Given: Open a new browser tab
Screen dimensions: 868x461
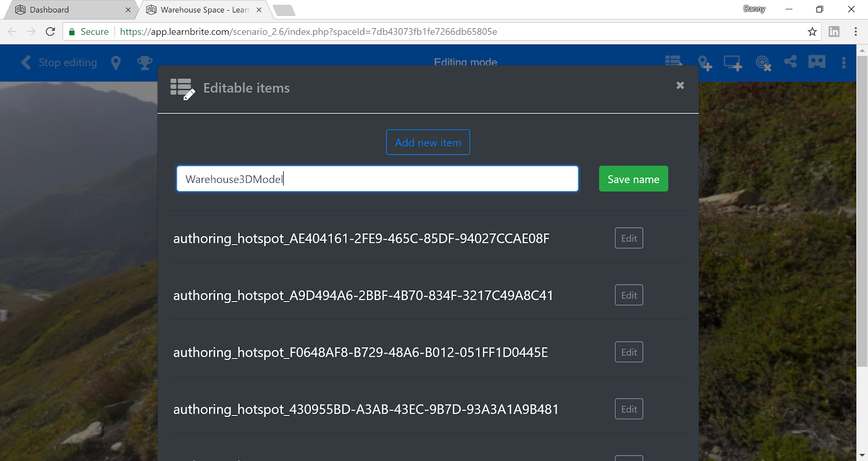Looking at the screenshot, I should click(284, 10).
